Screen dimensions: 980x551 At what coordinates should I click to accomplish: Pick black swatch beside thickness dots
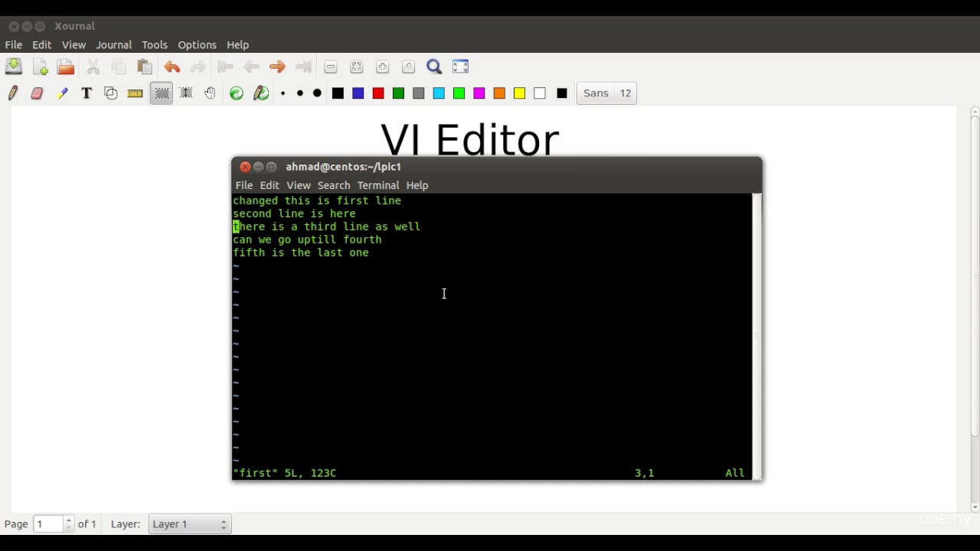(338, 93)
